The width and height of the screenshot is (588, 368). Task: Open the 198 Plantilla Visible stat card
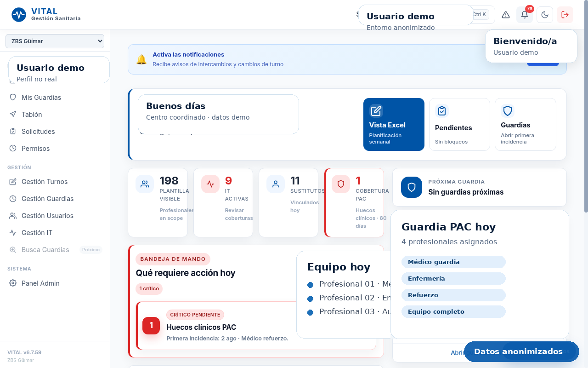(158, 202)
